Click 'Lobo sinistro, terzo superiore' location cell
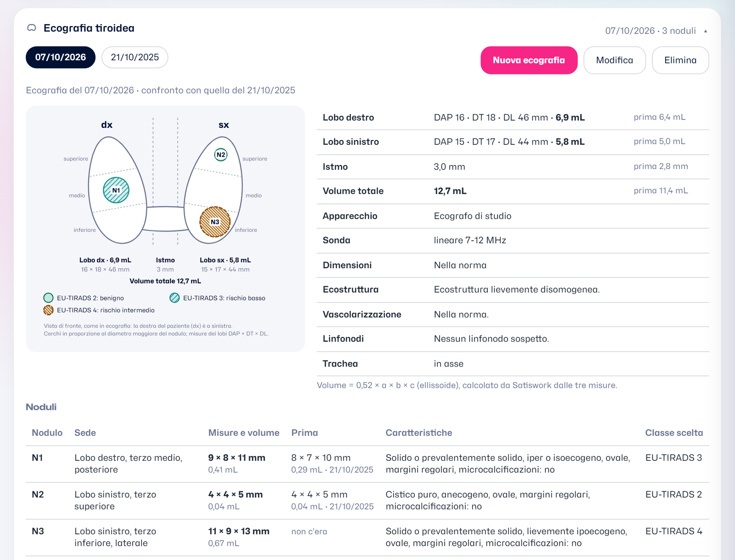 click(x=115, y=500)
